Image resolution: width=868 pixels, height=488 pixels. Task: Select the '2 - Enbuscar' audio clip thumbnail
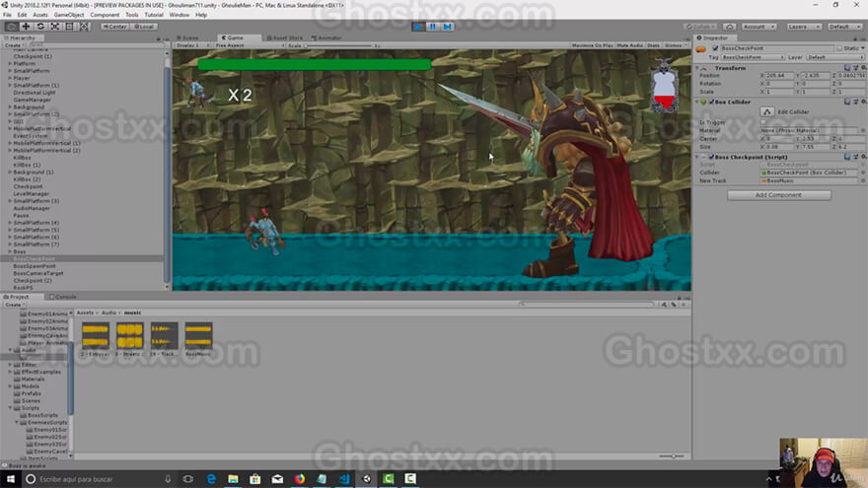(x=96, y=335)
